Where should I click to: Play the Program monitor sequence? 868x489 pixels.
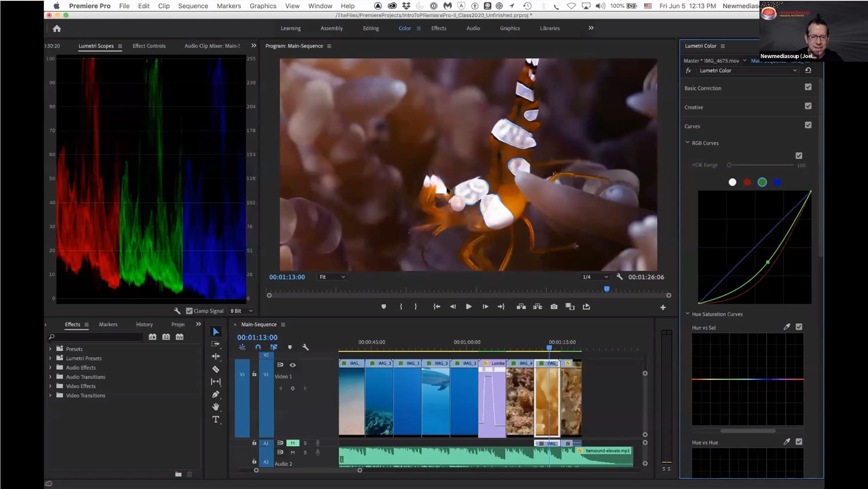(469, 307)
